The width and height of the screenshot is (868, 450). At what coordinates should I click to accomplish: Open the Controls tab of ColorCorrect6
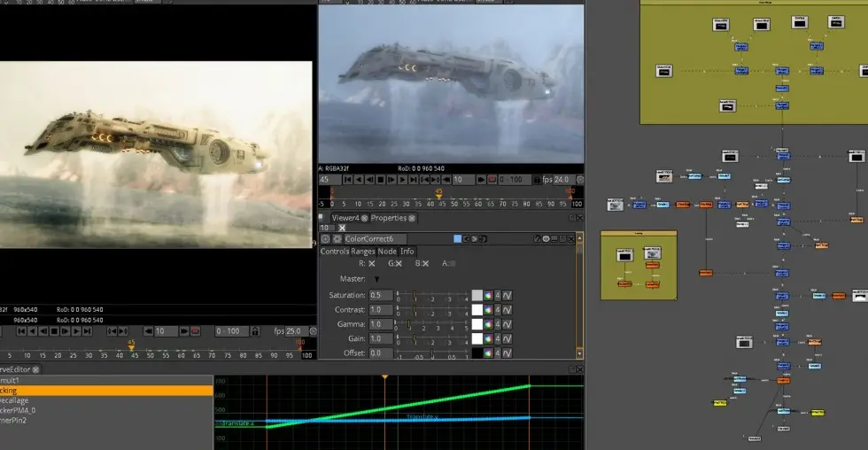point(335,252)
